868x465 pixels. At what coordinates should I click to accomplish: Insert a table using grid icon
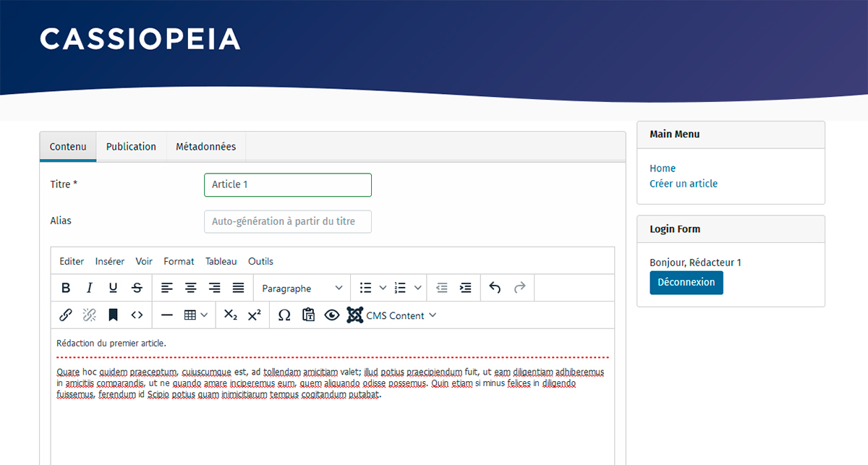190,315
